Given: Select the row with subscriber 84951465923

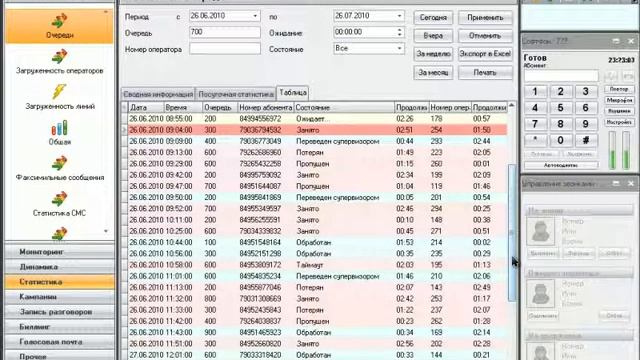Looking at the screenshot, I should click(317, 333).
